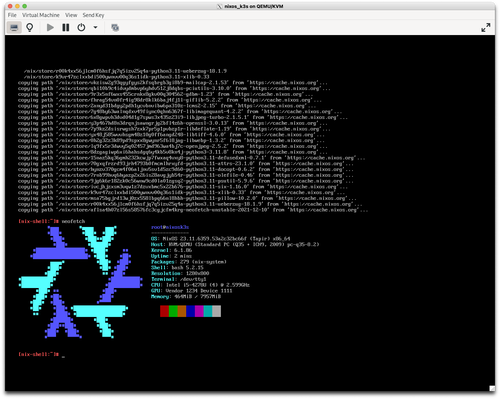Click the red color block in neofetch
Image resolution: width=500 pixels, height=399 pixels.
tap(164, 311)
